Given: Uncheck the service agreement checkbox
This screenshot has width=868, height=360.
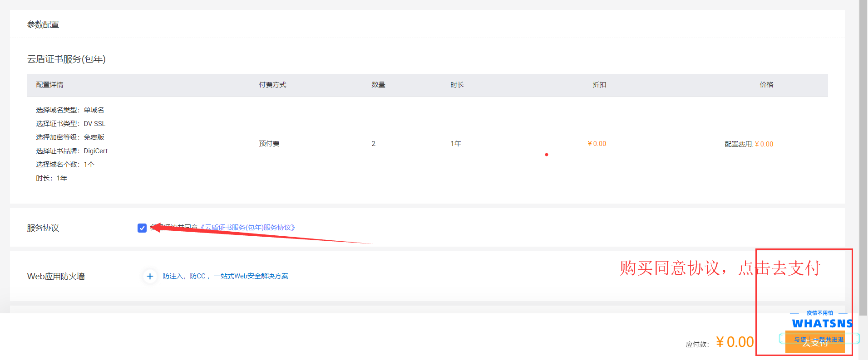Looking at the screenshot, I should pyautogui.click(x=142, y=228).
